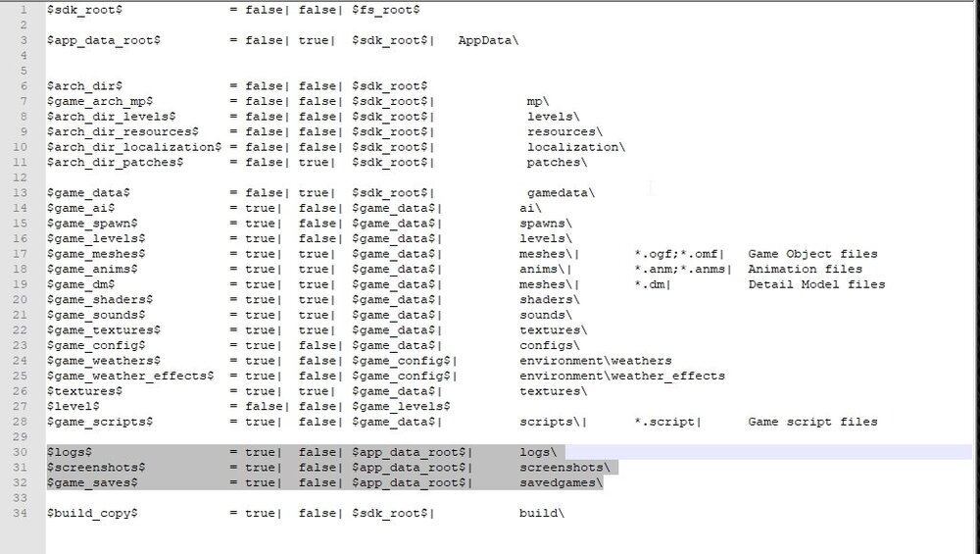
Task: Click line number 30 in the gutter
Action: pyautogui.click(x=22, y=452)
